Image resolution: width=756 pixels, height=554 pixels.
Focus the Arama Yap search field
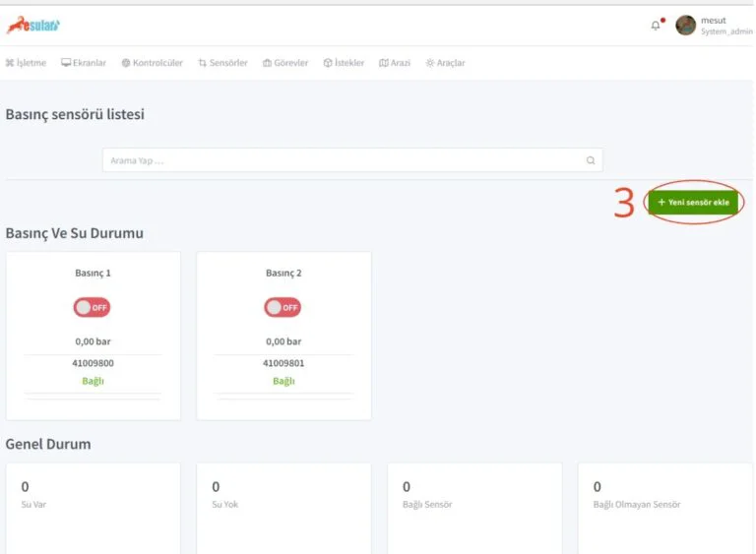tap(345, 160)
